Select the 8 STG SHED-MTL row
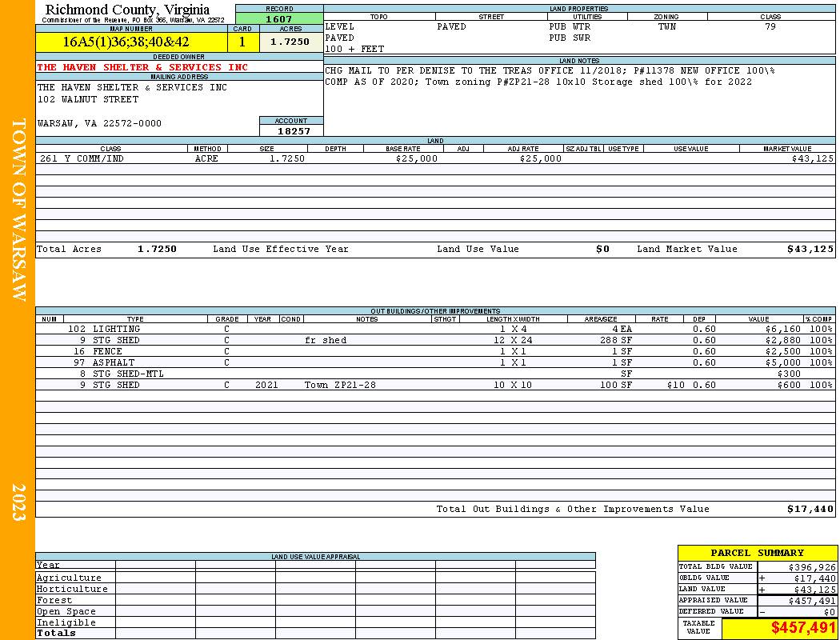The image size is (840, 640). (435, 374)
